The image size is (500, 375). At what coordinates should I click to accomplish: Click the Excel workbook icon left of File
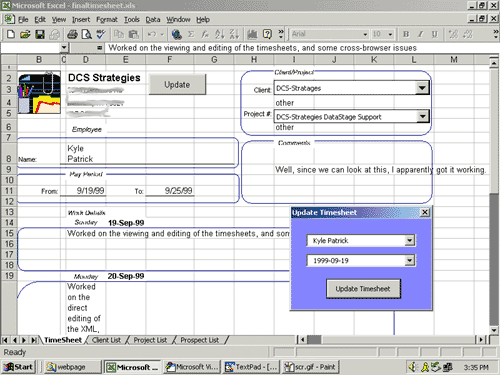[x=9, y=19]
